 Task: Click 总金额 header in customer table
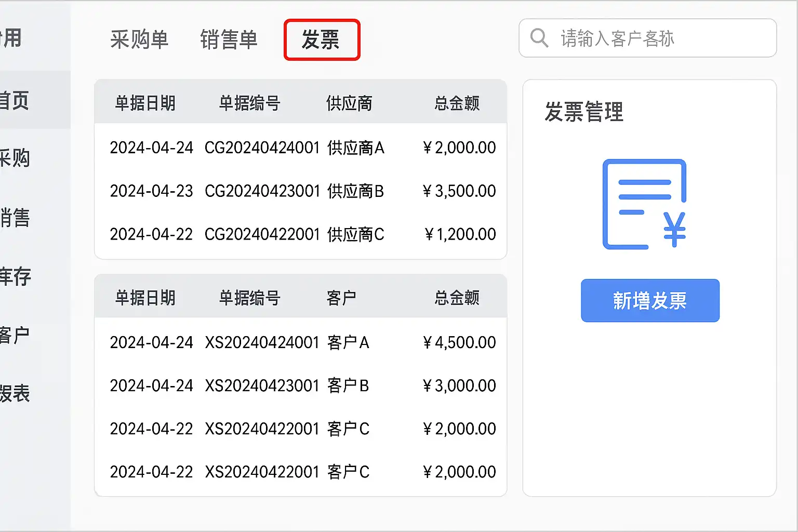tap(457, 298)
